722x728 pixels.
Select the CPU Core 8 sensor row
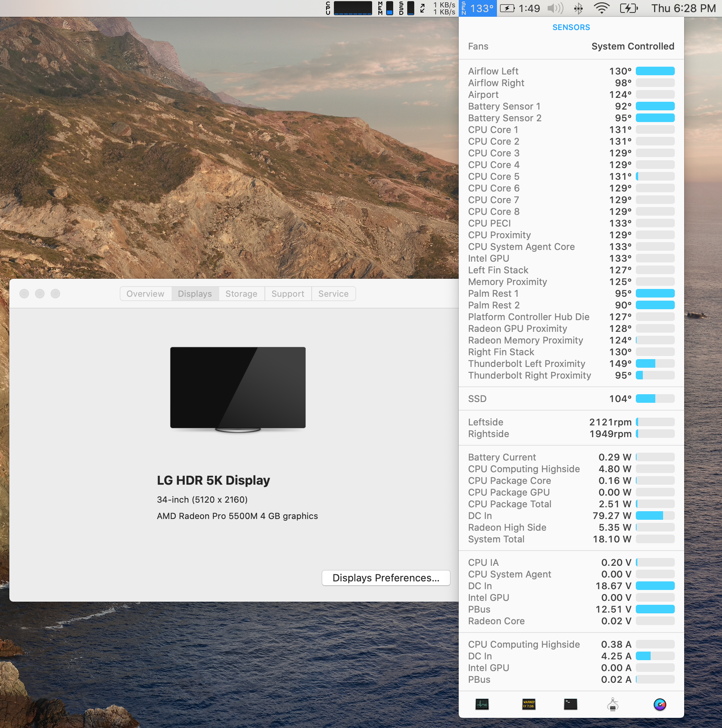point(571,211)
